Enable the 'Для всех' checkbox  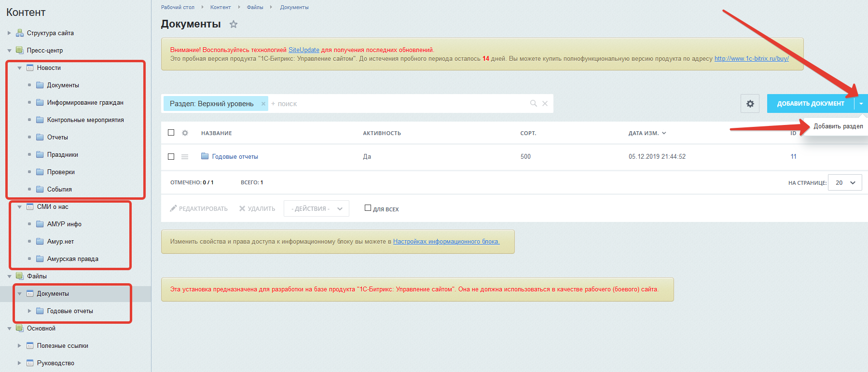click(368, 208)
